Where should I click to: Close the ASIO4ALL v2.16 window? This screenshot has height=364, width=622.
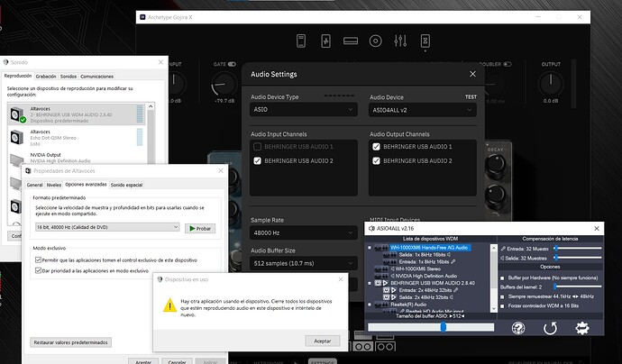pos(597,228)
